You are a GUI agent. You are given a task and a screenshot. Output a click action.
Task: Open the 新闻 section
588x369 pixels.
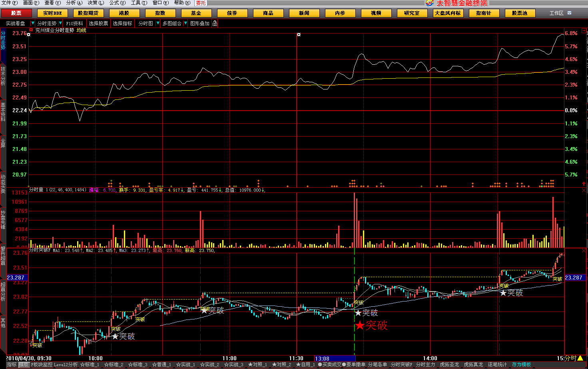pyautogui.click(x=304, y=13)
